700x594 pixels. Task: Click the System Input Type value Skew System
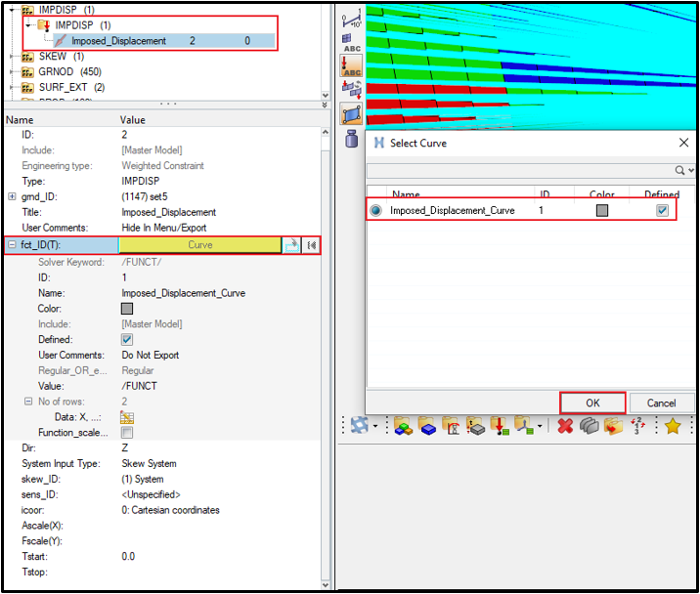pyautogui.click(x=149, y=464)
